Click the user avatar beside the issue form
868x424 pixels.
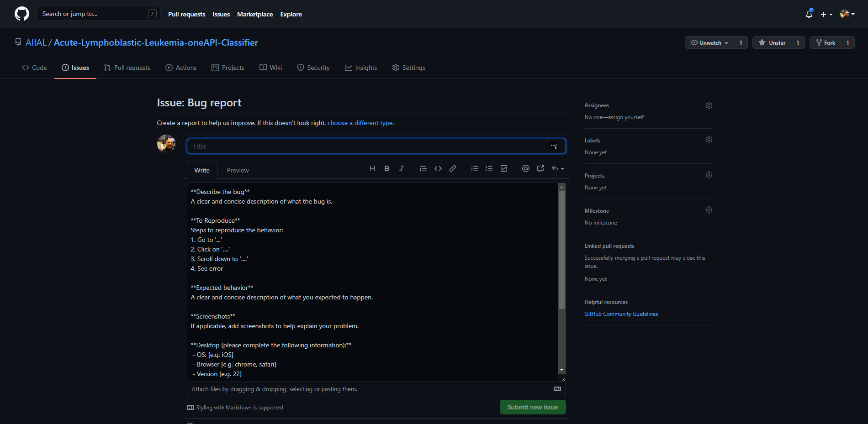click(166, 144)
